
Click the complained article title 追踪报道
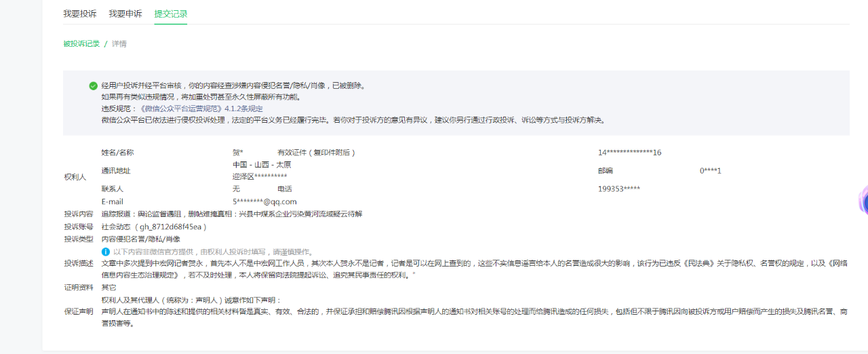(x=232, y=214)
